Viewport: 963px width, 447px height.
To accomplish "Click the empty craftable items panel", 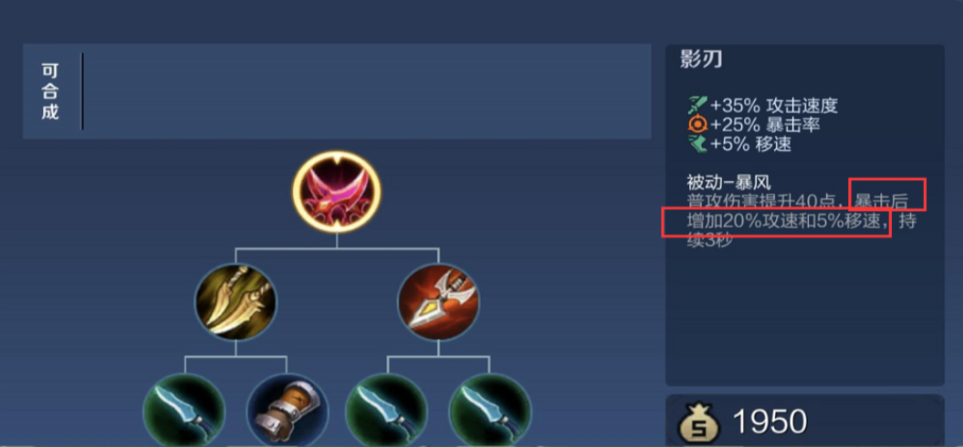I will (x=367, y=91).
